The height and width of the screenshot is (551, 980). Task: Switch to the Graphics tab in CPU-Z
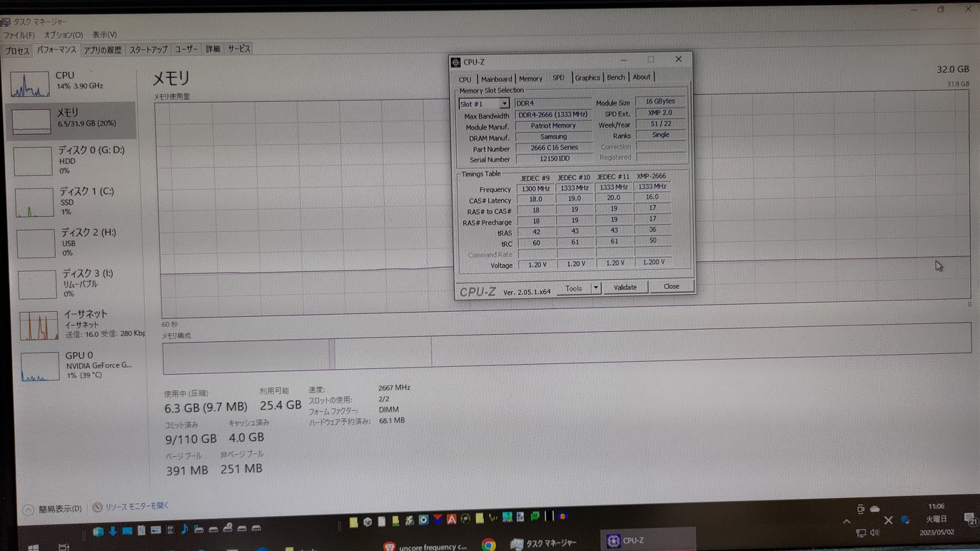coord(587,78)
